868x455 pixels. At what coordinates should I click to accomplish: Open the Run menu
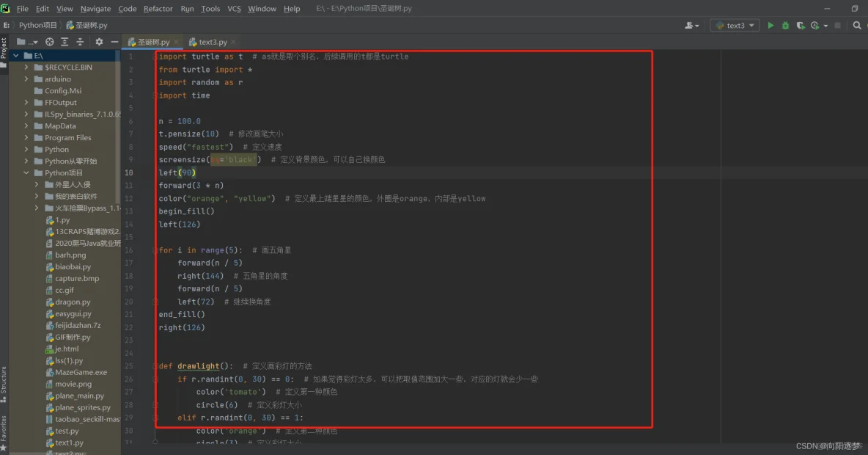187,9
